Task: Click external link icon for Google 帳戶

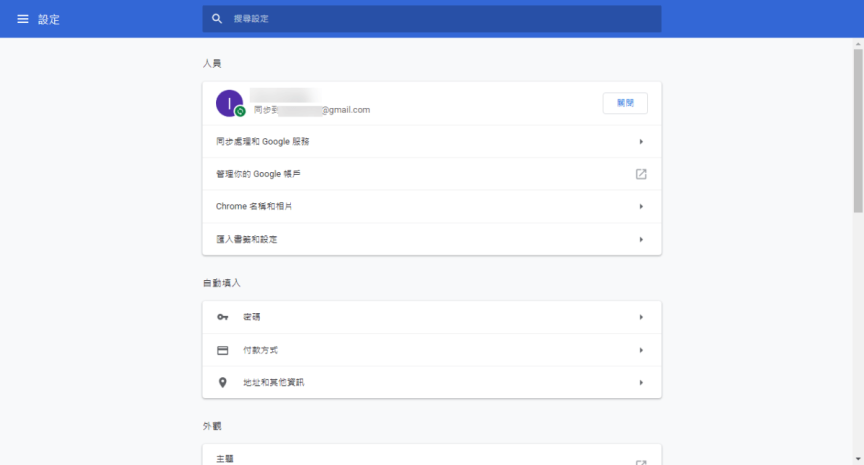Action: coord(641,174)
